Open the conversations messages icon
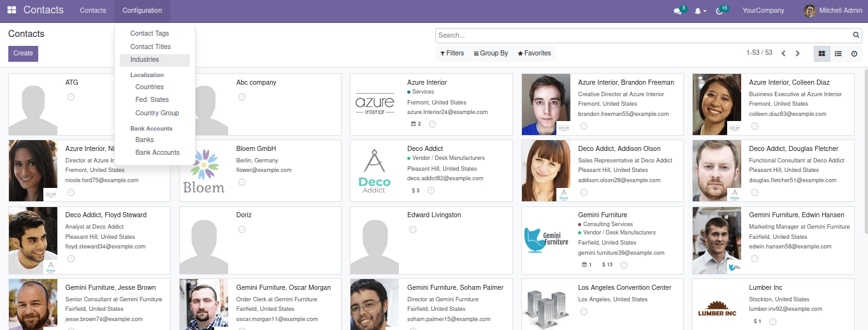 coord(677,11)
